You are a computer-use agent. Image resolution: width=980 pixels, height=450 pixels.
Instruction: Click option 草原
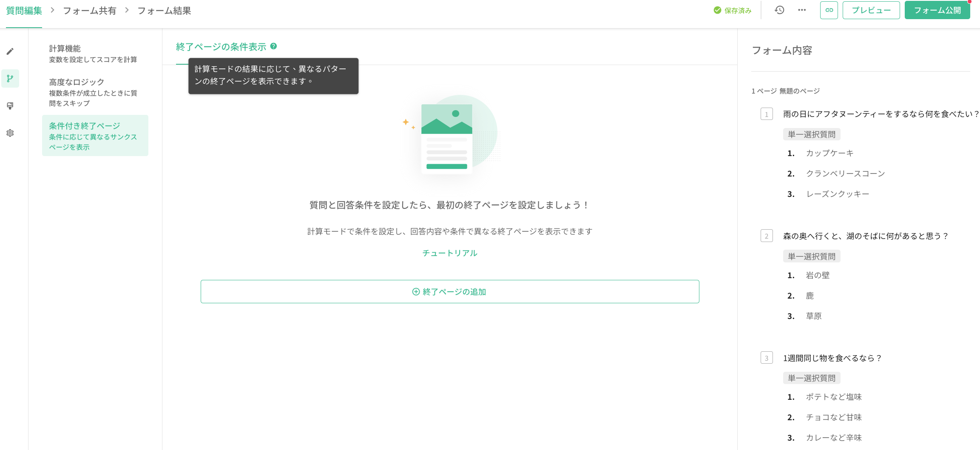coord(814,316)
